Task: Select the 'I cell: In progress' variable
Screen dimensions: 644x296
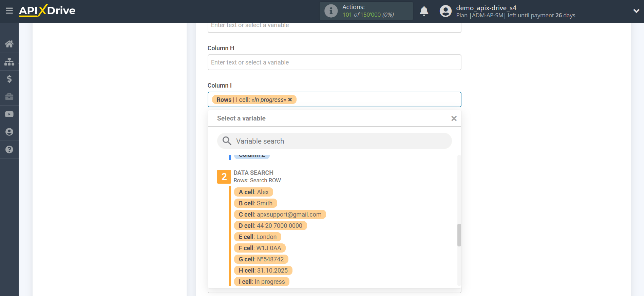Action: (x=262, y=281)
